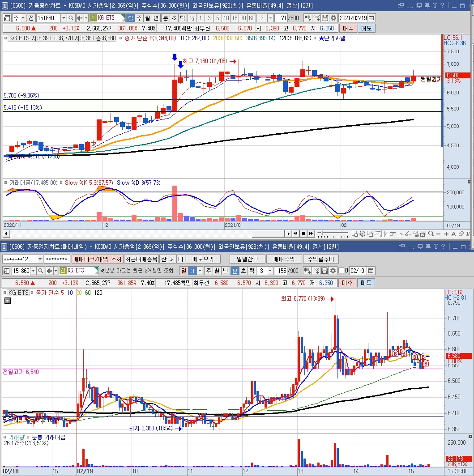The image size is (474, 476).
Task: Click the minus zoom-out icon in drawing toolbar
Action: coord(438,234)
